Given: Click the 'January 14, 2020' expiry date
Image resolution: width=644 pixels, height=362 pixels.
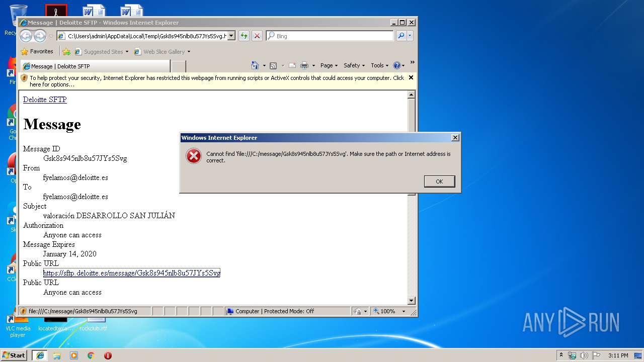Looking at the screenshot, I should pos(70,254).
